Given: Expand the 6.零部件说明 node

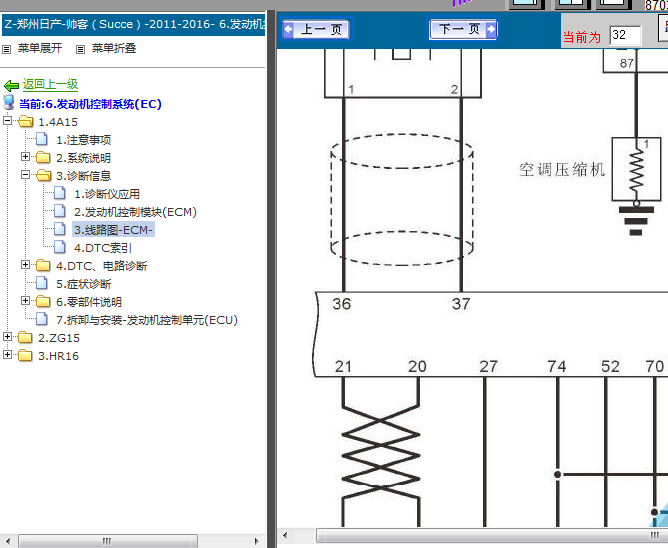Looking at the screenshot, I should tap(25, 301).
